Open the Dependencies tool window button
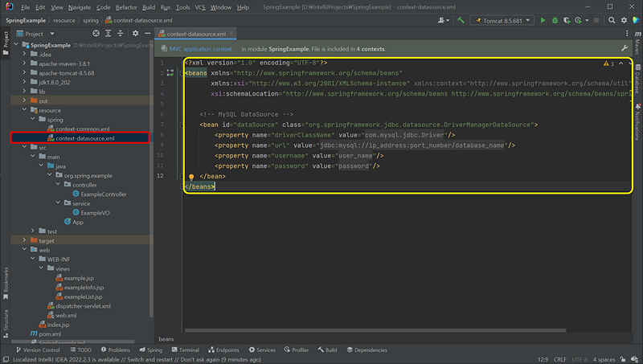643x364 pixels. pos(367,350)
